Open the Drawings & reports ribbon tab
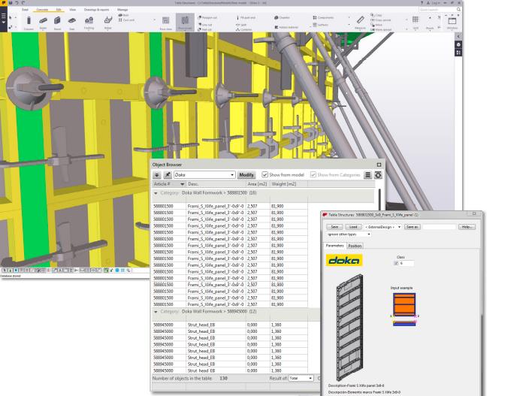This screenshot has width=532, height=396. 97,10
